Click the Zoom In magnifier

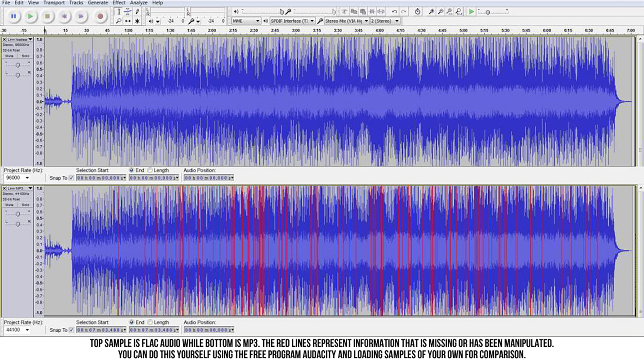431,12
